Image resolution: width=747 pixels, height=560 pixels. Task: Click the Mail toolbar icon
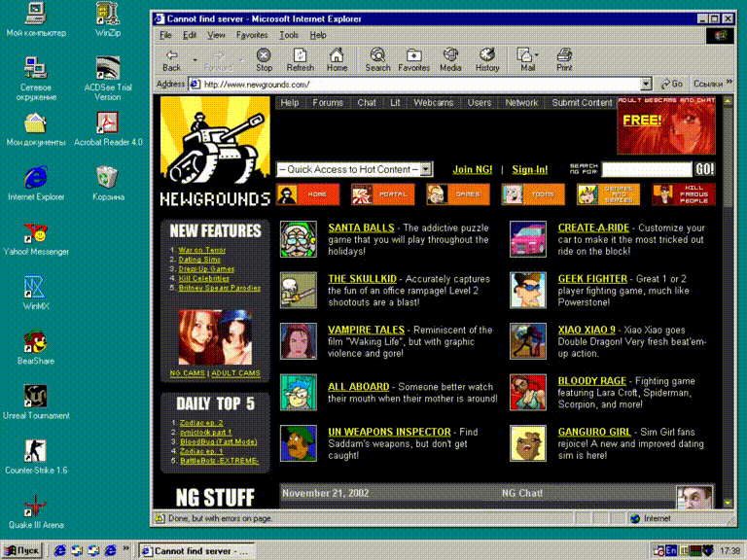point(528,60)
